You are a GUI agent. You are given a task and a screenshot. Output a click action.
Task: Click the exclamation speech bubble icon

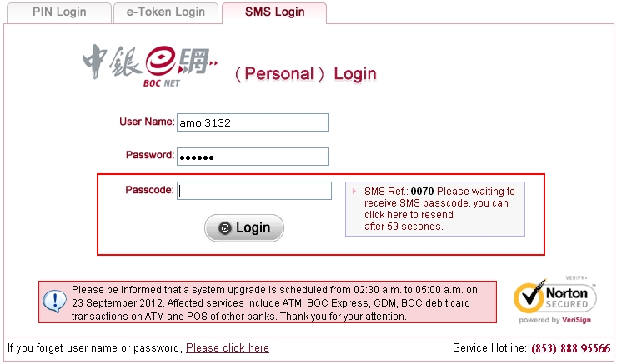point(55,301)
